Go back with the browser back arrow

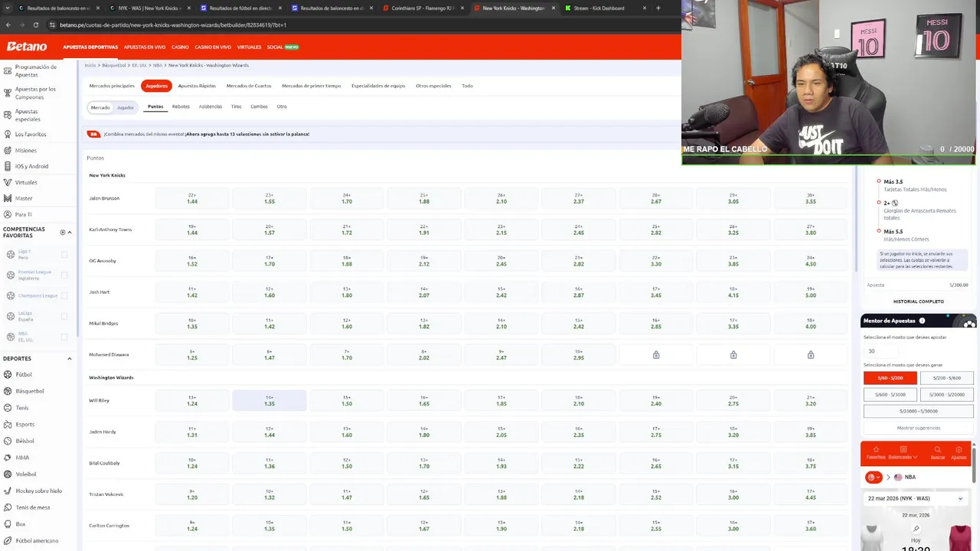(8, 24)
